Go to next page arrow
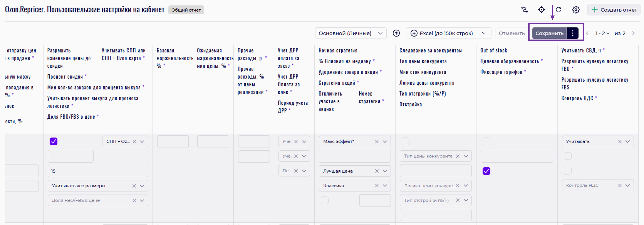Screen dimensions: 644x225 pos(633,33)
